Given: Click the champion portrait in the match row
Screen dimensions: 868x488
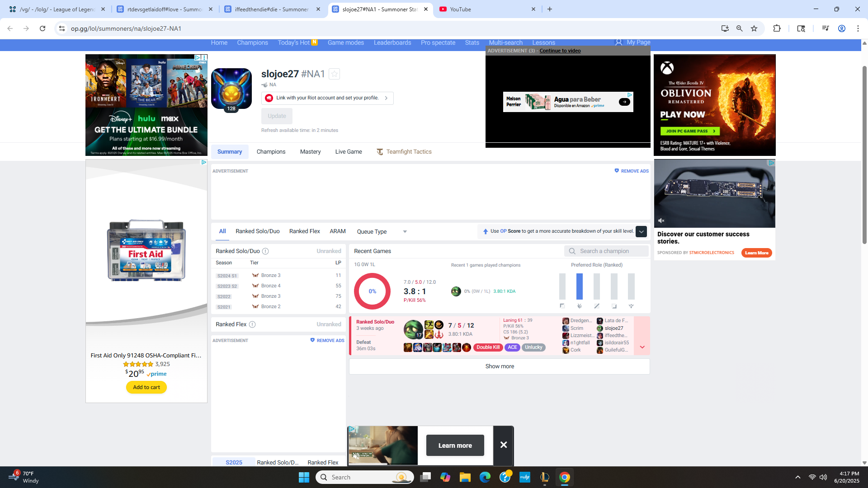Looking at the screenshot, I should pyautogui.click(x=413, y=329).
